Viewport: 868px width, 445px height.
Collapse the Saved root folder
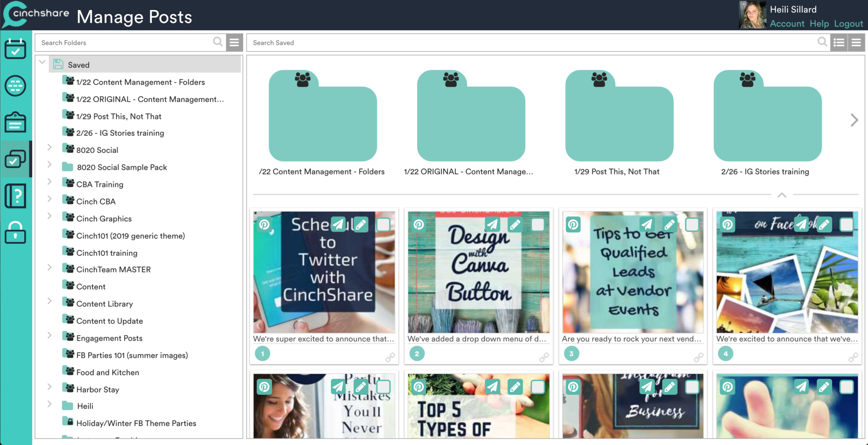coord(42,62)
